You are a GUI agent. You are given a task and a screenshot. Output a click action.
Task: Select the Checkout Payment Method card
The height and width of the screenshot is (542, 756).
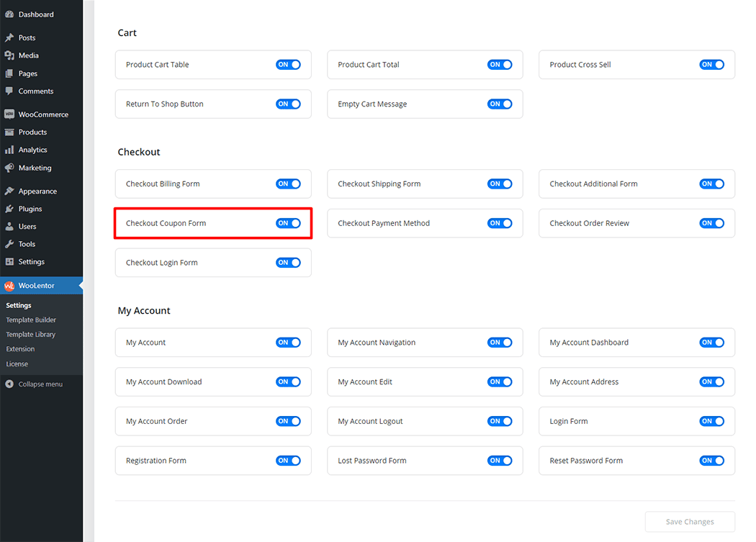coord(403,223)
